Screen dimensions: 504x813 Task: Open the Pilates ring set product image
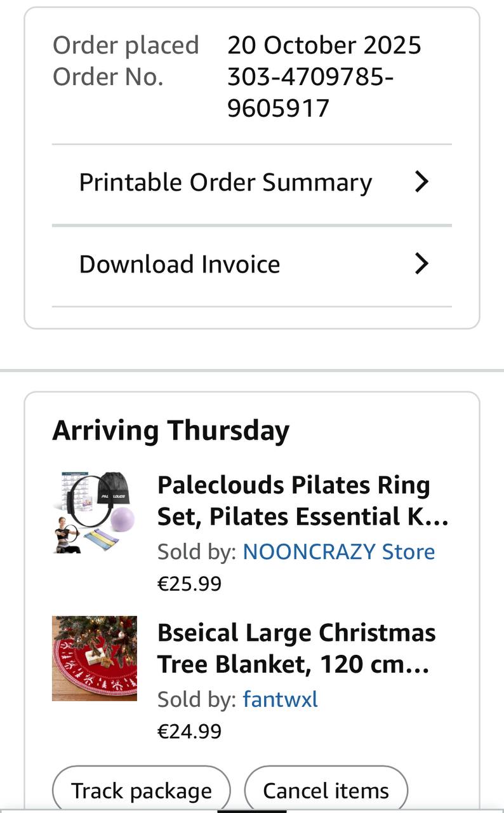[95, 512]
